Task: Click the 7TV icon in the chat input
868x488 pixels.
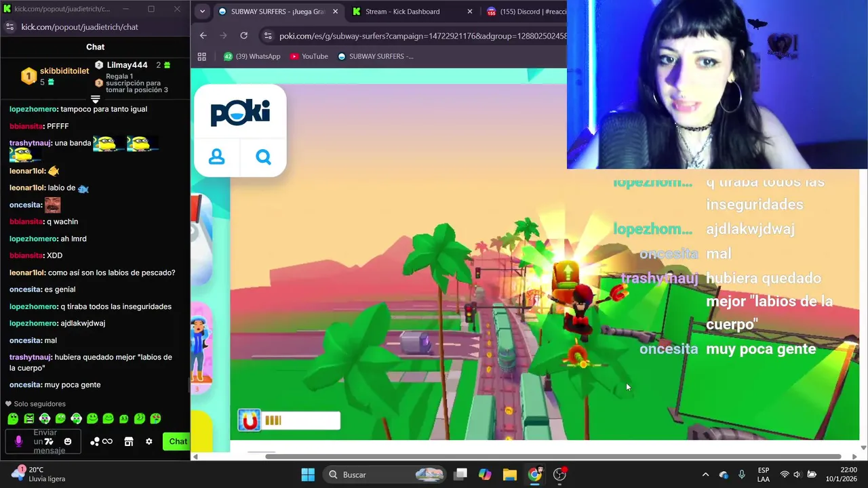Action: (x=49, y=441)
